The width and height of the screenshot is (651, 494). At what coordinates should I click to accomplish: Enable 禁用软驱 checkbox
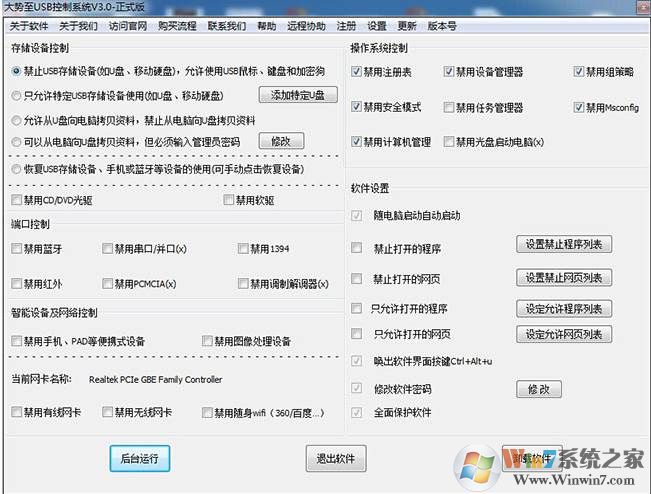point(228,200)
